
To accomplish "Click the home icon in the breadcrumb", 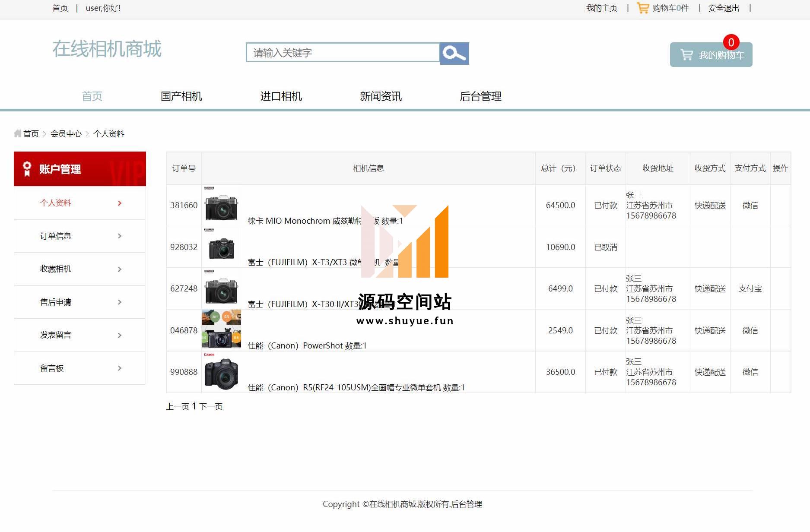I will click(18, 133).
